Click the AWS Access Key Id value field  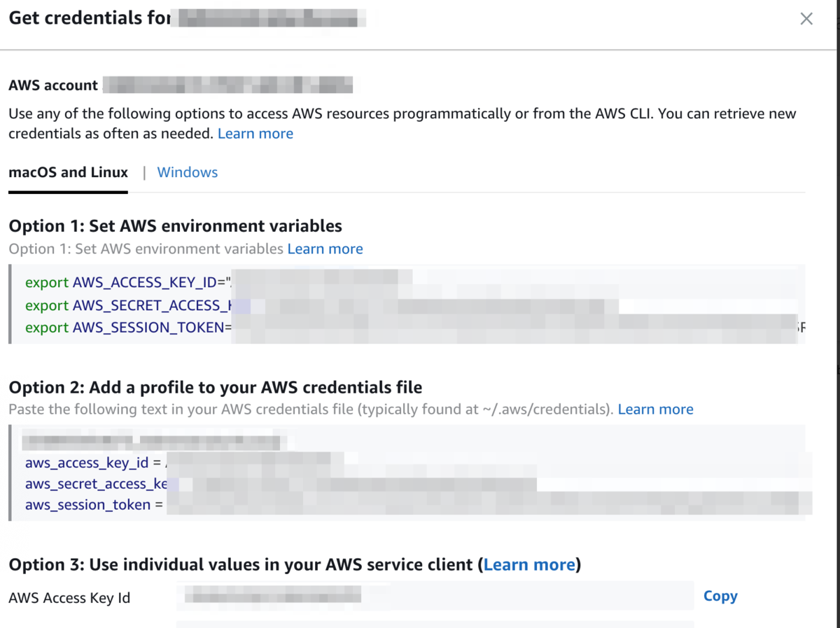point(435,596)
